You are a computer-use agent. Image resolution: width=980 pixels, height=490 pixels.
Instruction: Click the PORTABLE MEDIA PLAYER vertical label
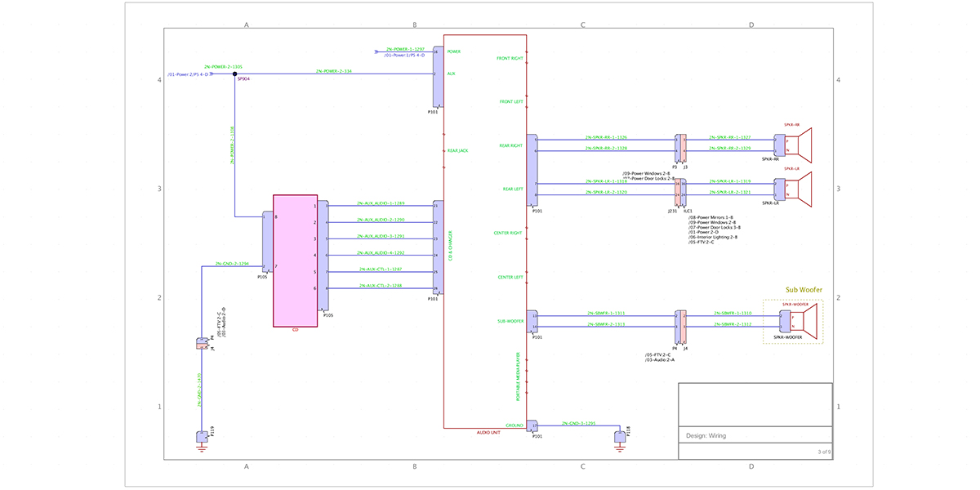518,376
